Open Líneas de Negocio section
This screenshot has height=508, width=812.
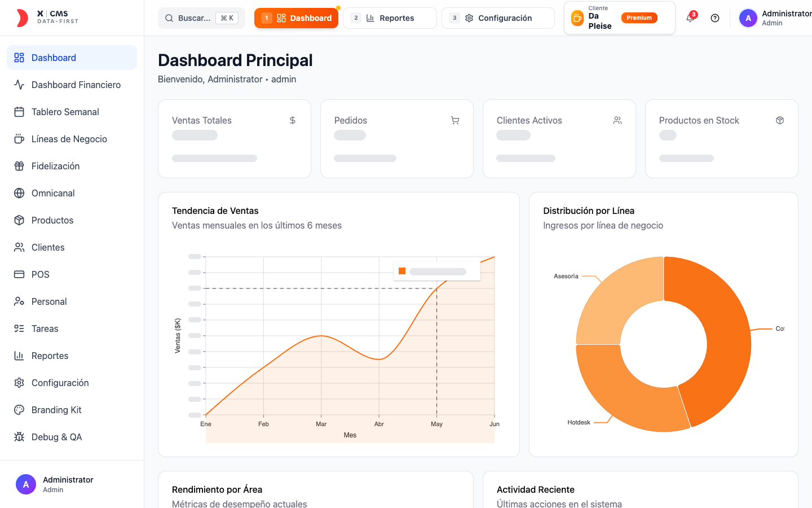72,139
